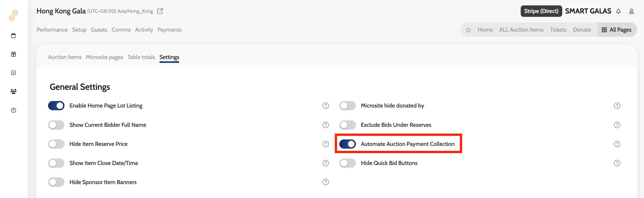Turn off Automate Auction Payment Collection
The height and width of the screenshot is (198, 644).
point(347,144)
